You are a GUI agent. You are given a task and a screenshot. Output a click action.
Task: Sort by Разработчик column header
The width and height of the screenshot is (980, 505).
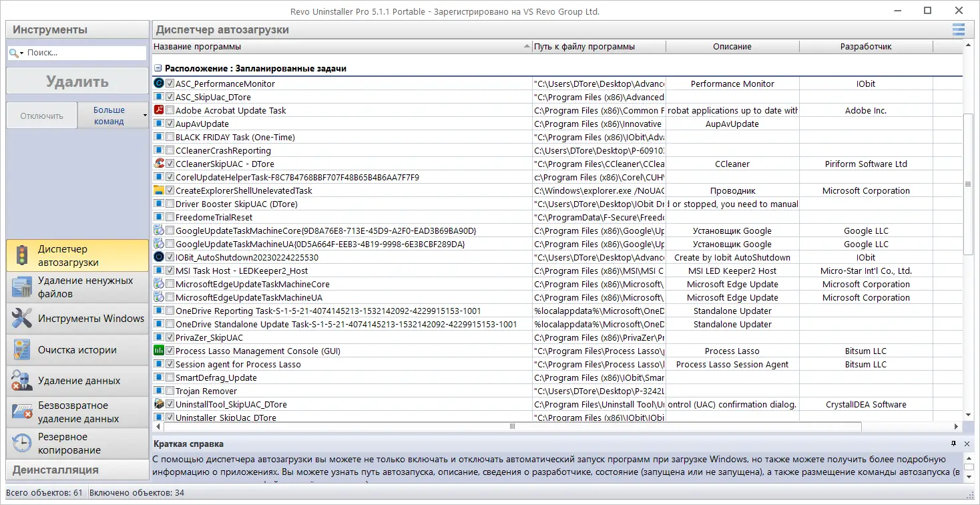866,47
